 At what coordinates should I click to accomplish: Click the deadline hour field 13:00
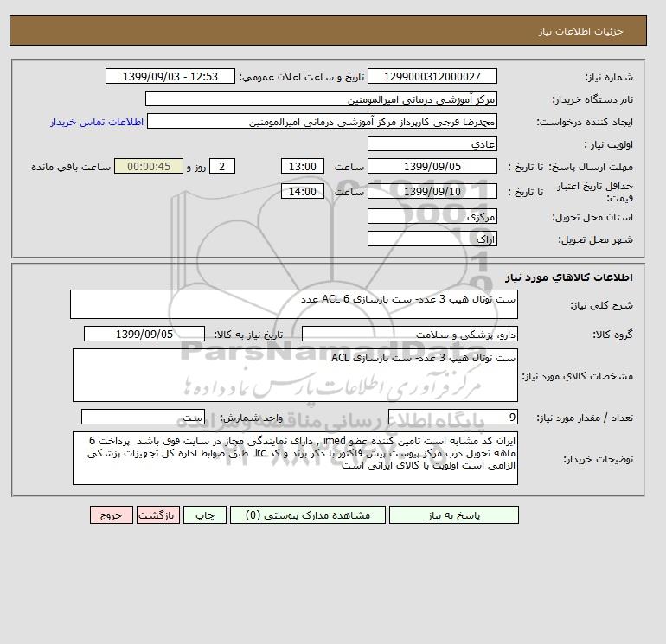tap(303, 167)
